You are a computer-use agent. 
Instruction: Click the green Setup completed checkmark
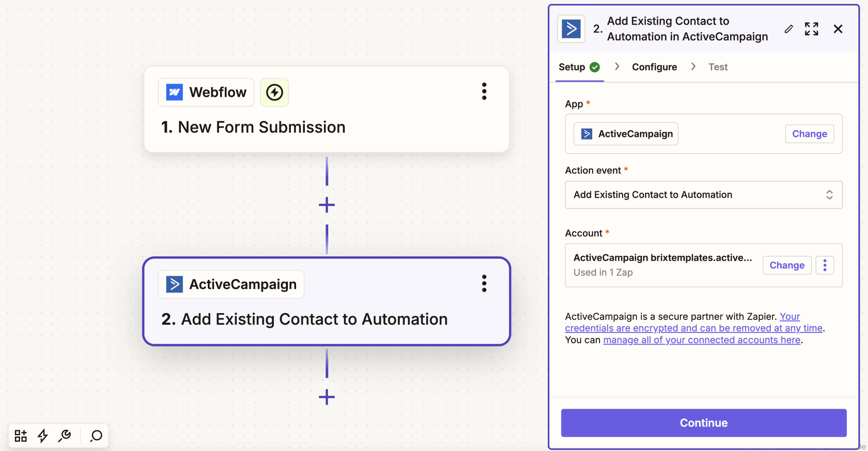click(x=595, y=67)
